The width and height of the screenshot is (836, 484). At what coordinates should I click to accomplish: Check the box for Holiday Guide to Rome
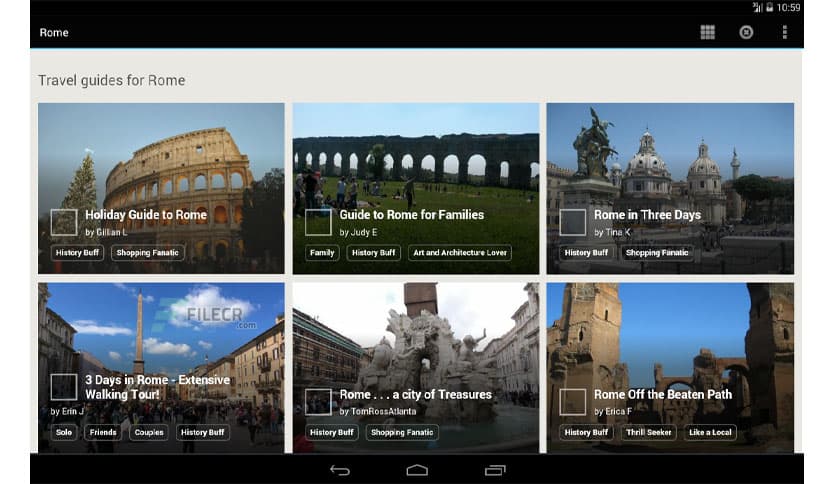click(64, 222)
